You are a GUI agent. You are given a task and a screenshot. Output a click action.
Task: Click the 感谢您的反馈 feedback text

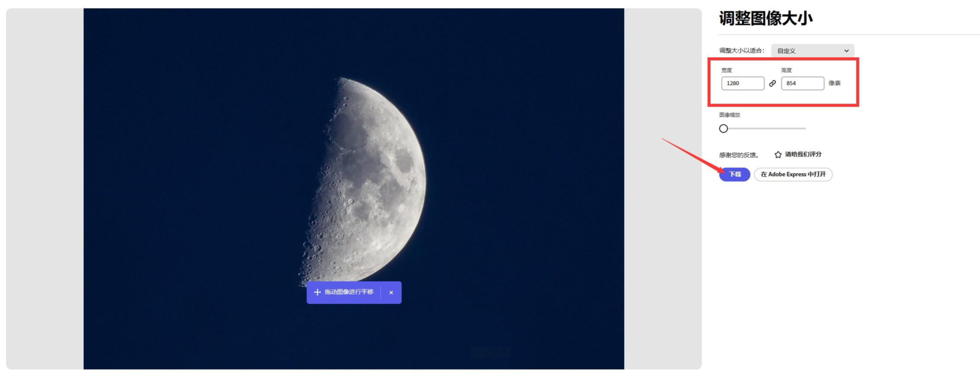click(x=738, y=155)
